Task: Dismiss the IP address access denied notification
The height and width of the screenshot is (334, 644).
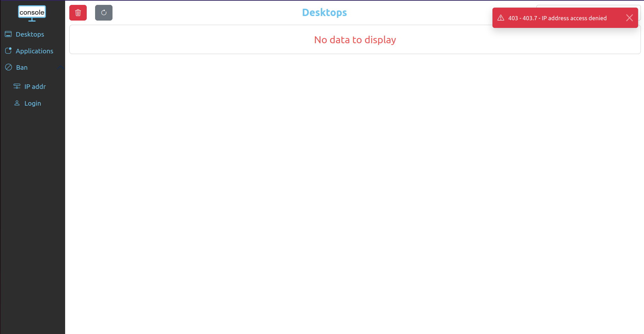Action: click(x=629, y=17)
